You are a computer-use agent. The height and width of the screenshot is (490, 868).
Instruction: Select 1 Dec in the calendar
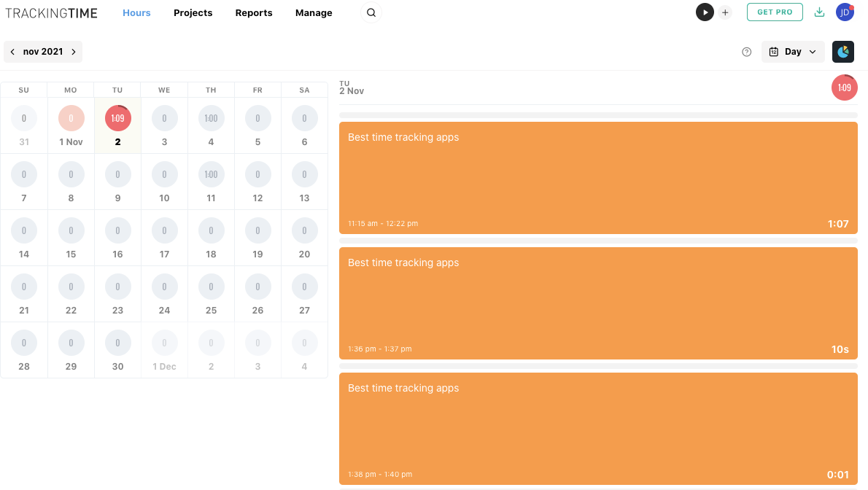pyautogui.click(x=164, y=351)
